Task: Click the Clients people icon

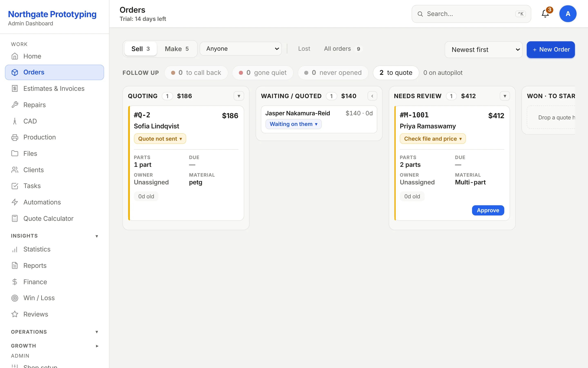Action: click(x=15, y=170)
